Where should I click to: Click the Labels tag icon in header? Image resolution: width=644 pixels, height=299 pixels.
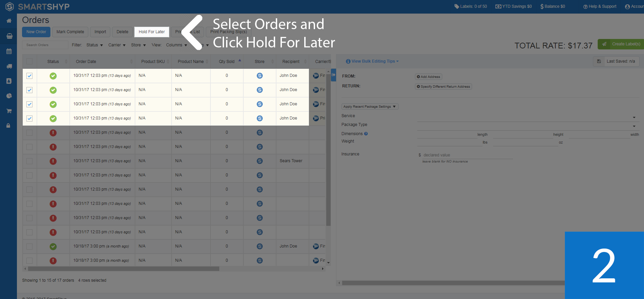coord(457,6)
